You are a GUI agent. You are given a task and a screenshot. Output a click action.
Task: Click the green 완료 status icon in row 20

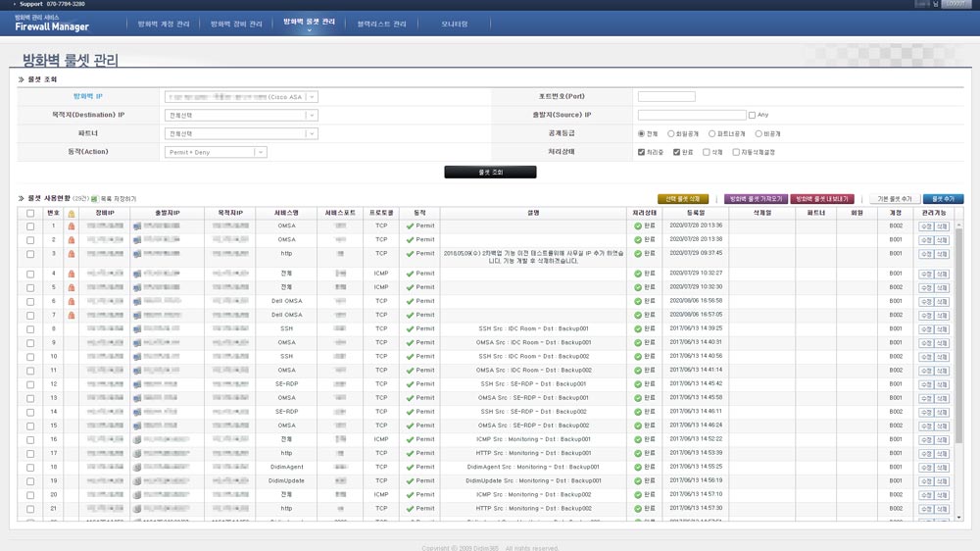pyautogui.click(x=638, y=495)
